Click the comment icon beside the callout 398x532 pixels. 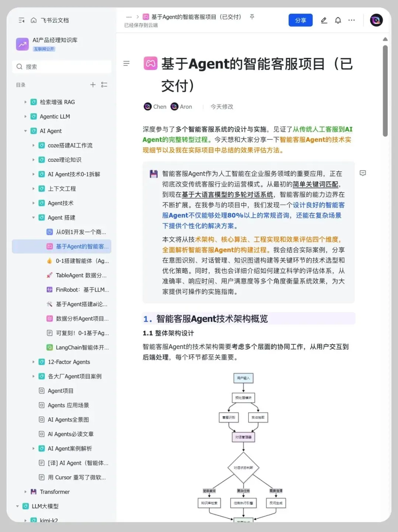(x=363, y=173)
